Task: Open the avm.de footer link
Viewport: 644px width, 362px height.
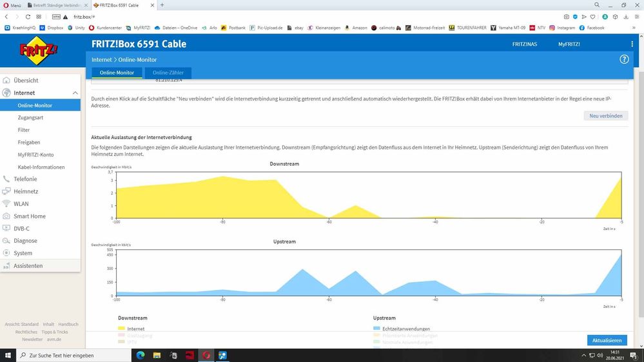Action: tap(54, 339)
